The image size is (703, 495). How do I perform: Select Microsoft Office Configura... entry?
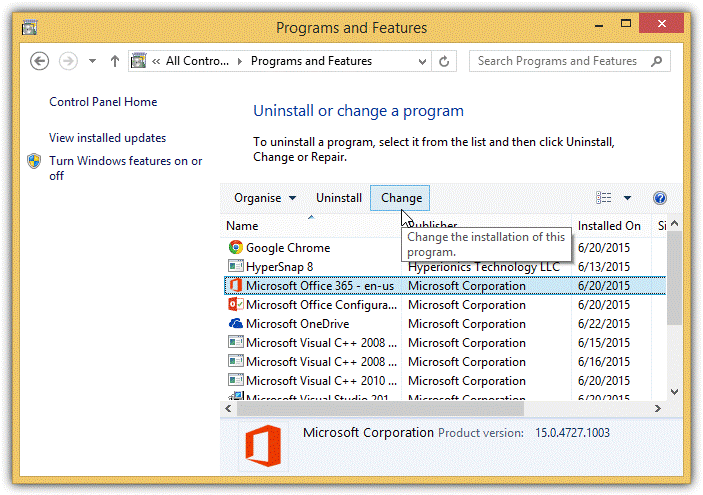click(321, 305)
